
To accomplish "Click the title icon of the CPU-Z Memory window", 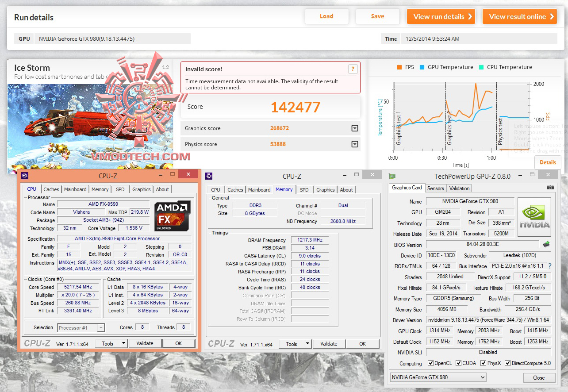I will pyautogui.click(x=209, y=176).
